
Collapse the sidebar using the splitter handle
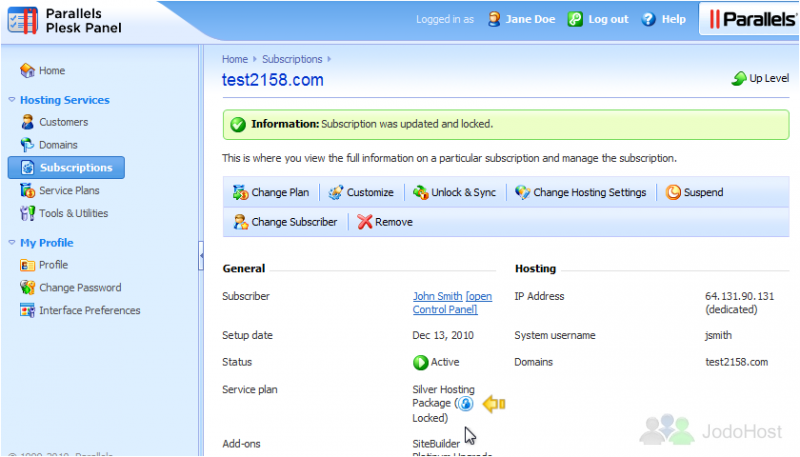coord(201,255)
